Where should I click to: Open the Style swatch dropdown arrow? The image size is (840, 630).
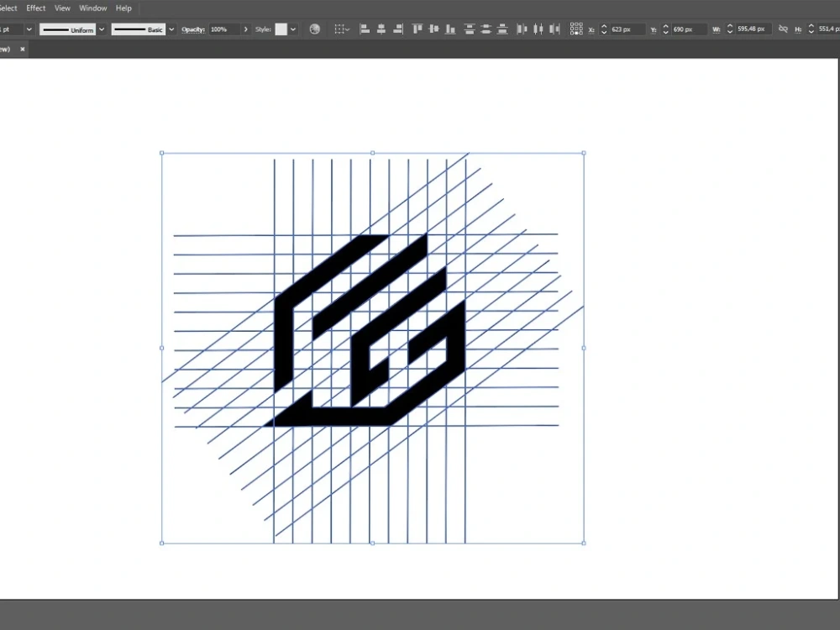tap(293, 29)
